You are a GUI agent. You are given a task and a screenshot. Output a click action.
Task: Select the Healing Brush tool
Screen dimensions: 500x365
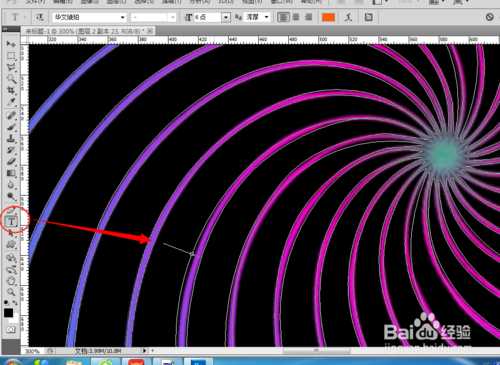(11, 116)
